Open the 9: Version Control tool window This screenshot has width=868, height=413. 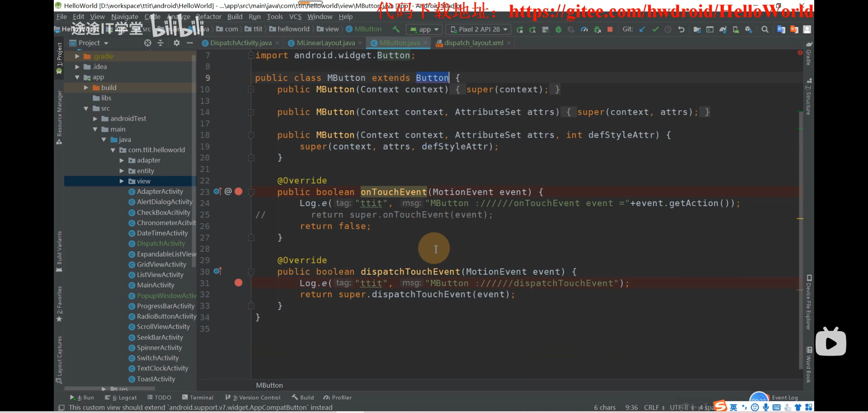point(253,398)
